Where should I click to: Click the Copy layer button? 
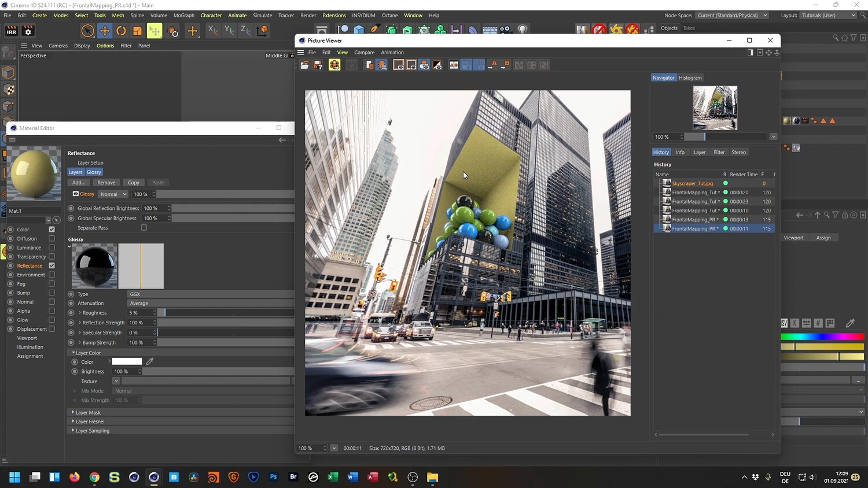pyautogui.click(x=134, y=183)
